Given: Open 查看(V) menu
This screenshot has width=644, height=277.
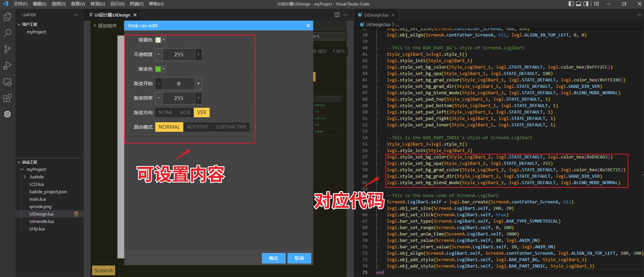Looking at the screenshot, I should [78, 4].
